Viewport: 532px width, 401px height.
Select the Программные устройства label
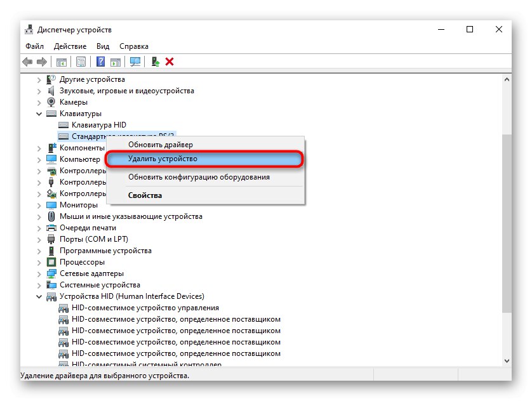tap(105, 251)
